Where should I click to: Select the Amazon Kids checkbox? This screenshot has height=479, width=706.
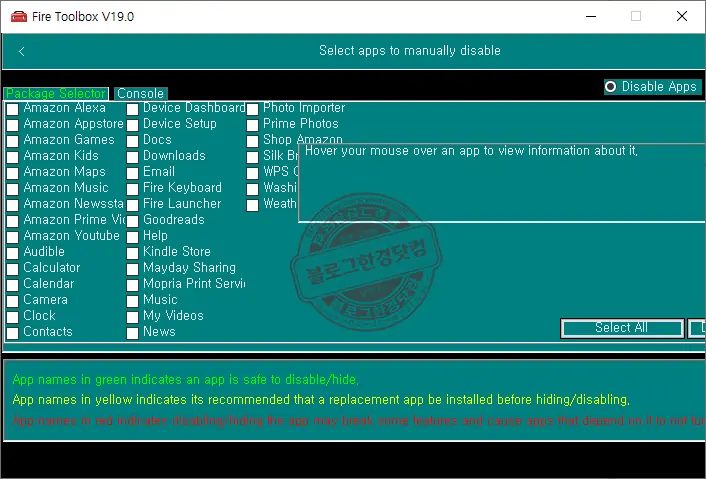click(13, 157)
